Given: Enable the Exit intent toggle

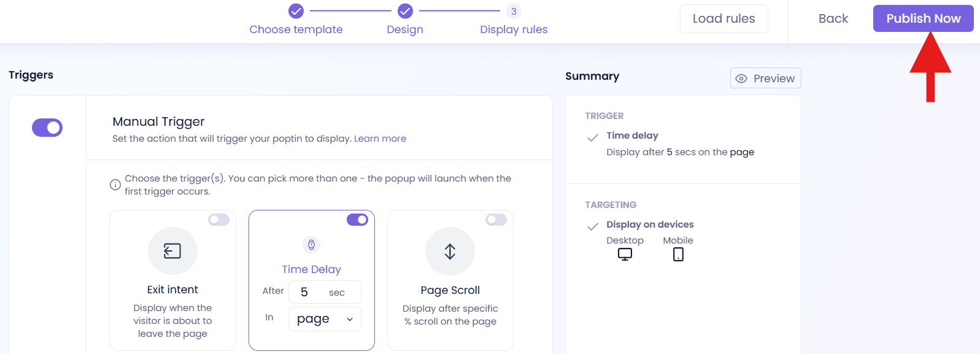Looking at the screenshot, I should [x=218, y=220].
